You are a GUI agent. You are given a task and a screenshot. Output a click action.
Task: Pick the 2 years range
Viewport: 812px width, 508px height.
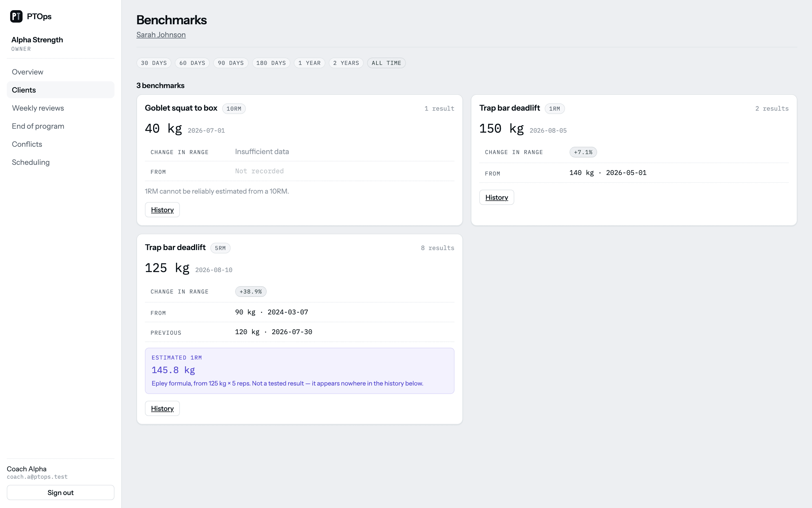point(346,63)
